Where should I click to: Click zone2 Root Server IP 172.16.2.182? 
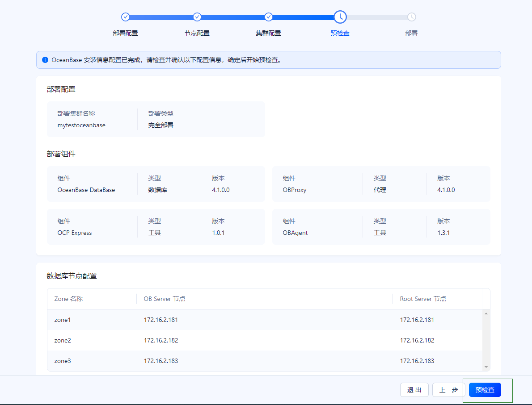(x=417, y=340)
